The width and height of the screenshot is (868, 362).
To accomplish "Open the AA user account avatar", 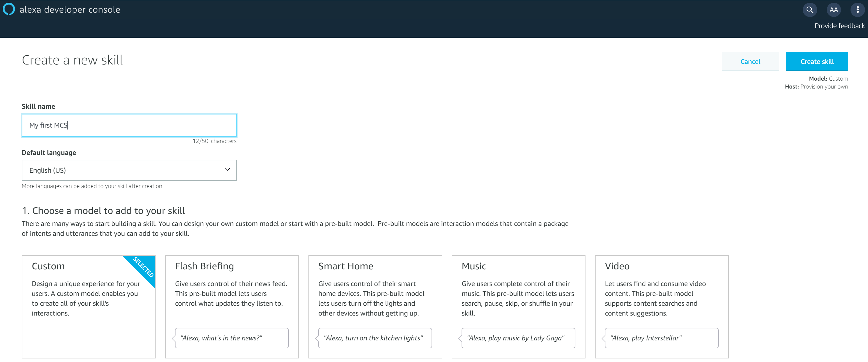I will click(x=833, y=10).
